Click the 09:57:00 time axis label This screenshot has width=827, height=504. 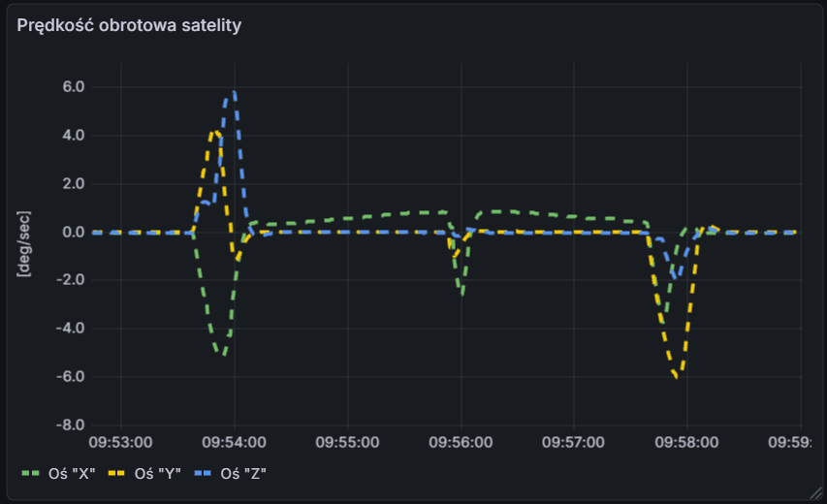574,442
